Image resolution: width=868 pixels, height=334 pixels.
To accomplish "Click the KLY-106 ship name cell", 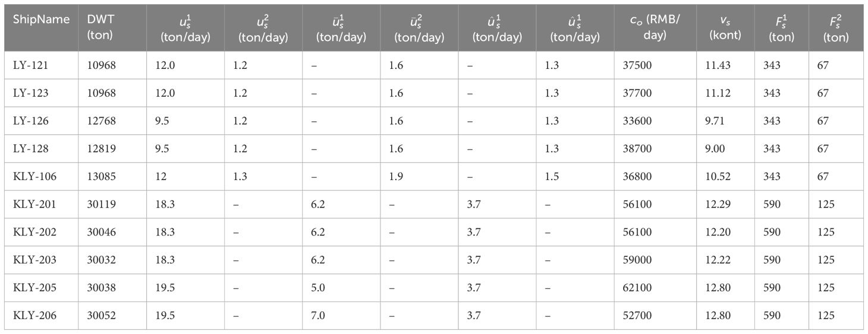I will pyautogui.click(x=33, y=177).
